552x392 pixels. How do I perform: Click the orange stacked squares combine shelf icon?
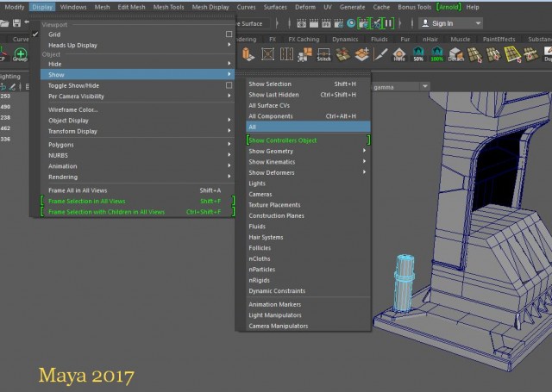(304, 54)
